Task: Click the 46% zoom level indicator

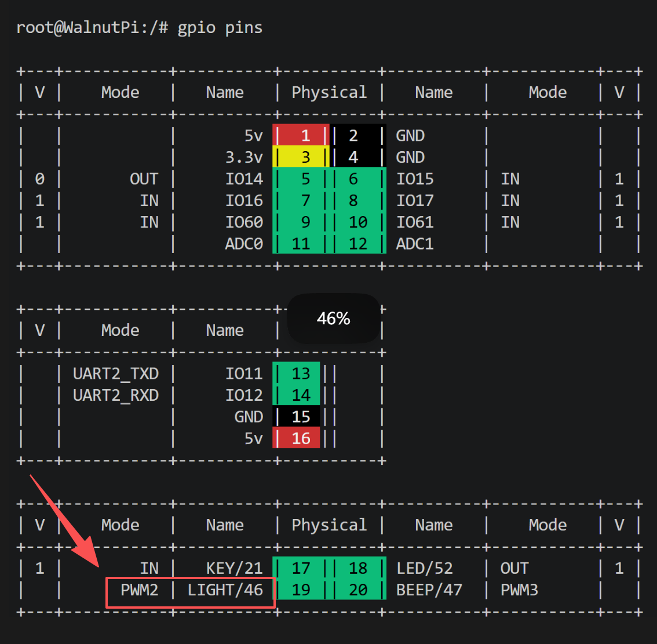Action: [334, 319]
